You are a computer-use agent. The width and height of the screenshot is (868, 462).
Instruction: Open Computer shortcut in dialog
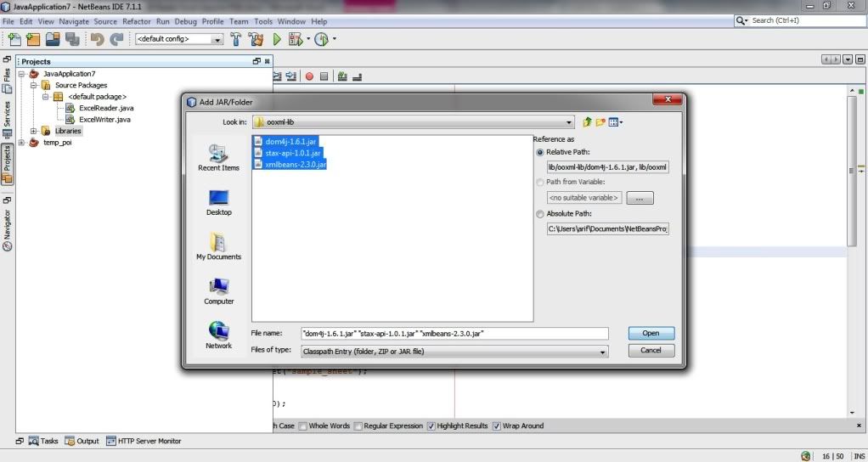click(x=218, y=291)
